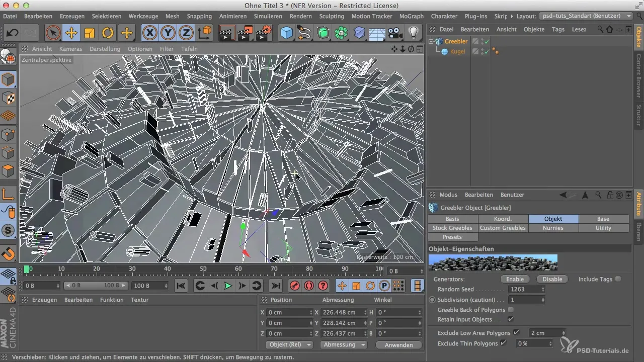Toggle Include Tags checkbox
Image resolution: width=644 pixels, height=362 pixels.
[x=618, y=279]
